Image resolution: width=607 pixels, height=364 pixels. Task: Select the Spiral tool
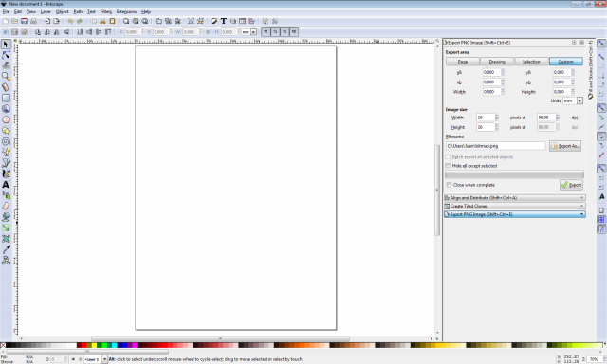[6, 141]
